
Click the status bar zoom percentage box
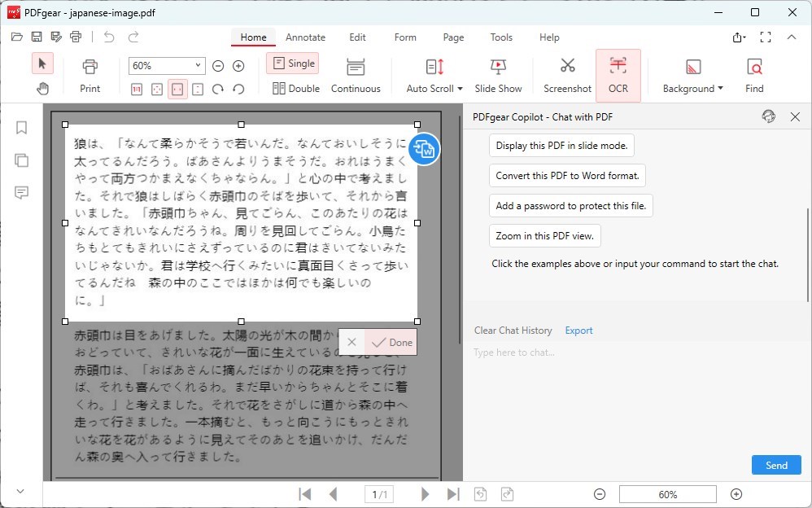[x=667, y=494]
